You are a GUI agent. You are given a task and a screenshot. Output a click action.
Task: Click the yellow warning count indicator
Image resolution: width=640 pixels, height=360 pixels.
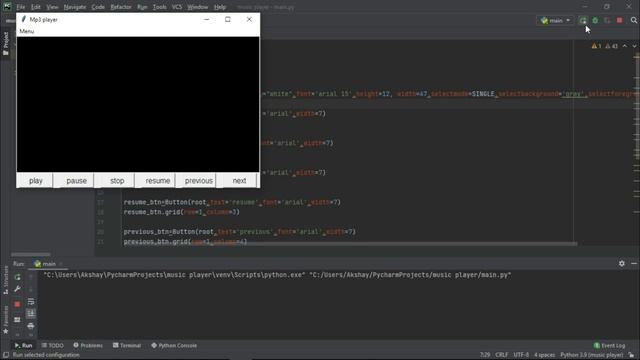(x=596, y=46)
